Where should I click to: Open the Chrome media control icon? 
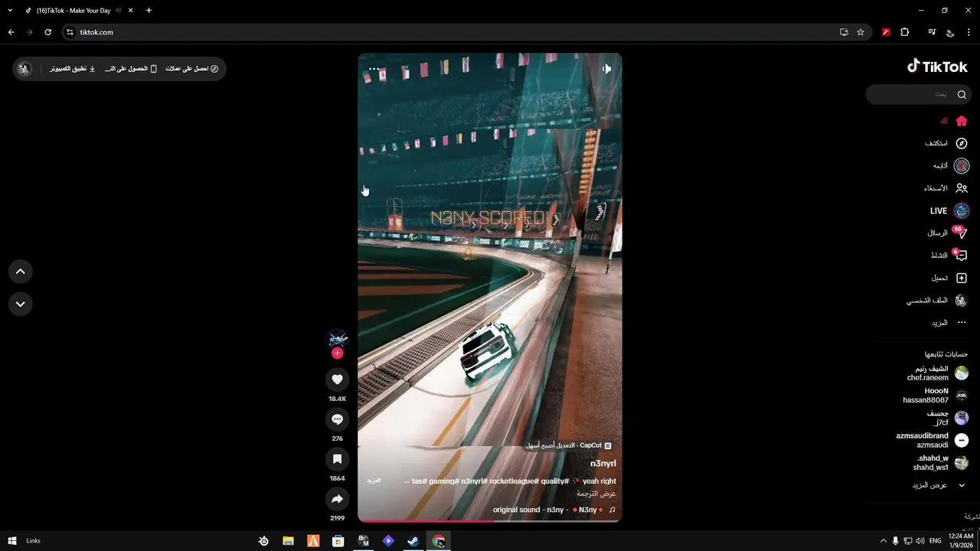[932, 32]
